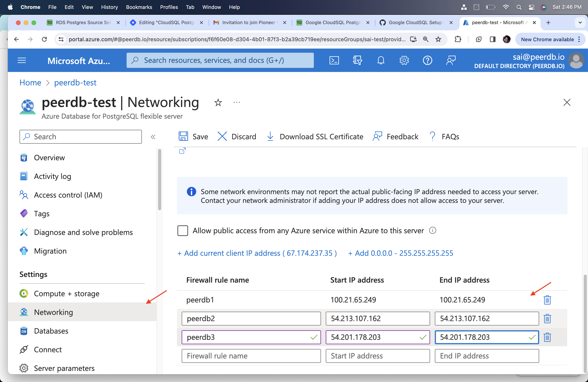588x382 pixels.
Task: Click the delete trash icon for peerdb3
Action: click(547, 337)
